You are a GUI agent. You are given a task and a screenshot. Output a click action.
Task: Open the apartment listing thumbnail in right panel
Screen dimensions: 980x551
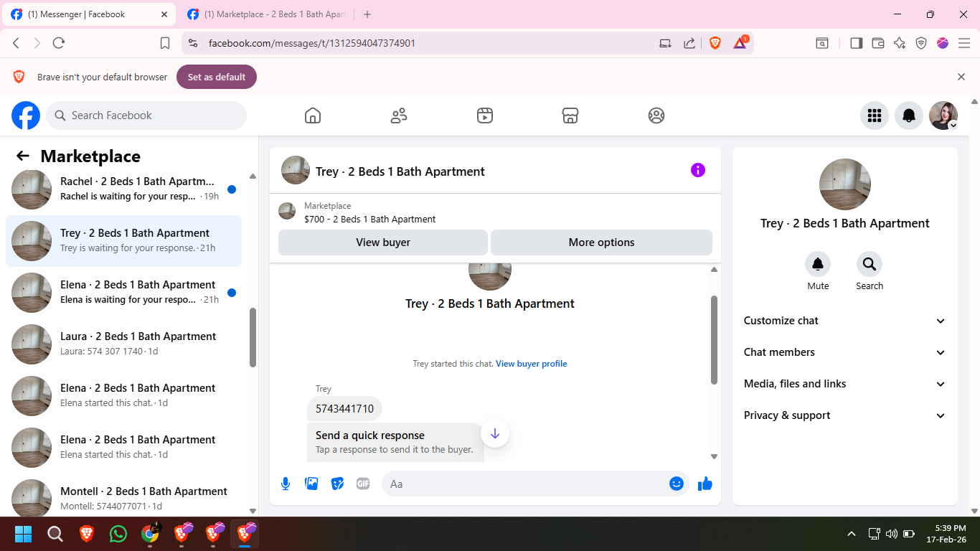(x=845, y=184)
